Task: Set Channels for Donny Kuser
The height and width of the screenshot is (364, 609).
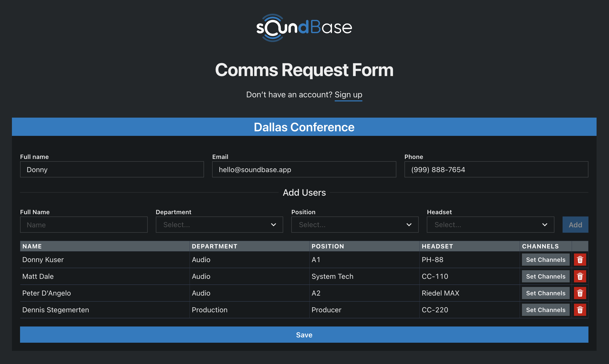Action: [546, 260]
